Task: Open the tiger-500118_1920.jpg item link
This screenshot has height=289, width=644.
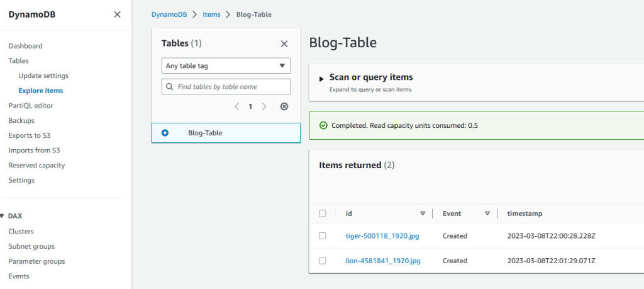Action: coord(382,236)
